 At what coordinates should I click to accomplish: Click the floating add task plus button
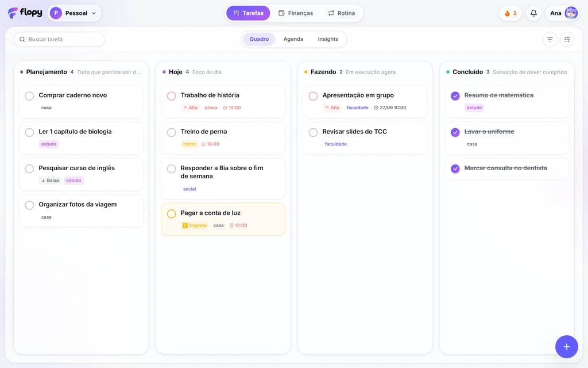point(566,347)
